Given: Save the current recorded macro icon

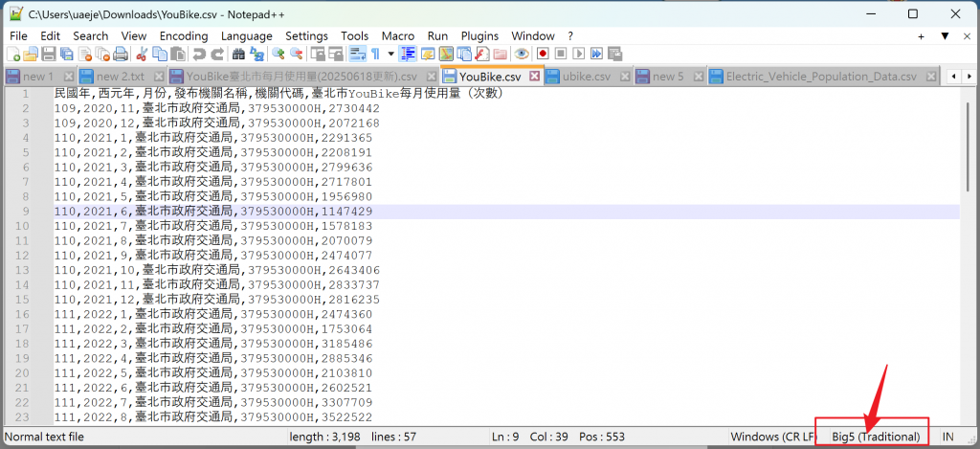Looking at the screenshot, I should pos(615,54).
